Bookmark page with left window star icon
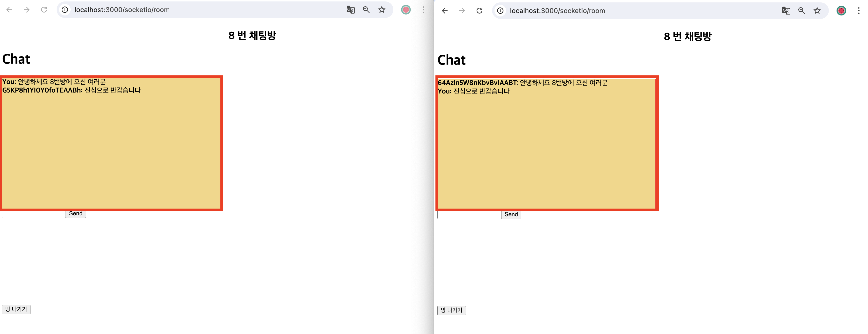 (382, 10)
